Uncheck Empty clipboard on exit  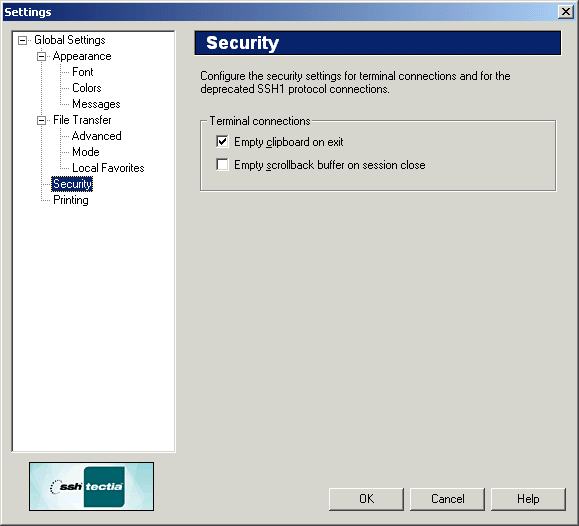(x=222, y=141)
